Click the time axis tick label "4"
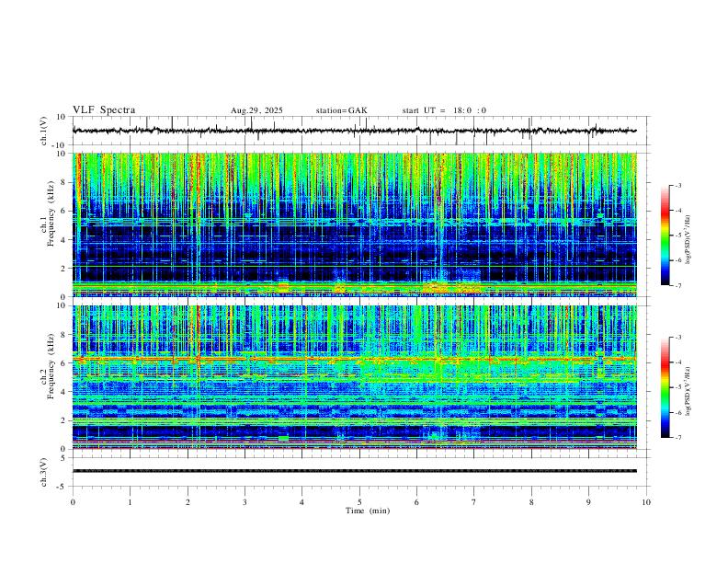This screenshot has height=563, width=728. pyautogui.click(x=302, y=502)
